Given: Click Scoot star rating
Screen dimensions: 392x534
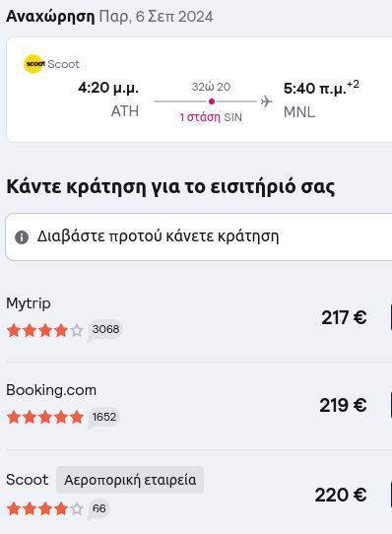Looking at the screenshot, I should [x=45, y=508].
